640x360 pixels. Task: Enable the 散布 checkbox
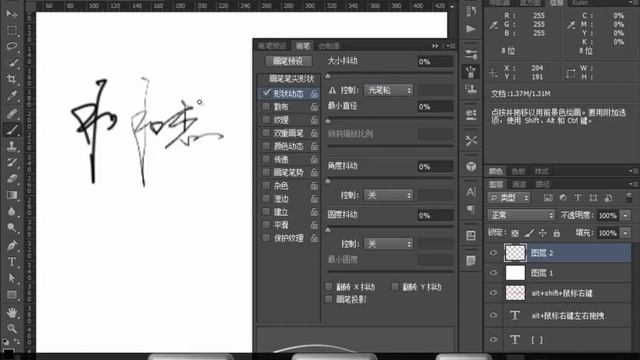pyautogui.click(x=267, y=107)
